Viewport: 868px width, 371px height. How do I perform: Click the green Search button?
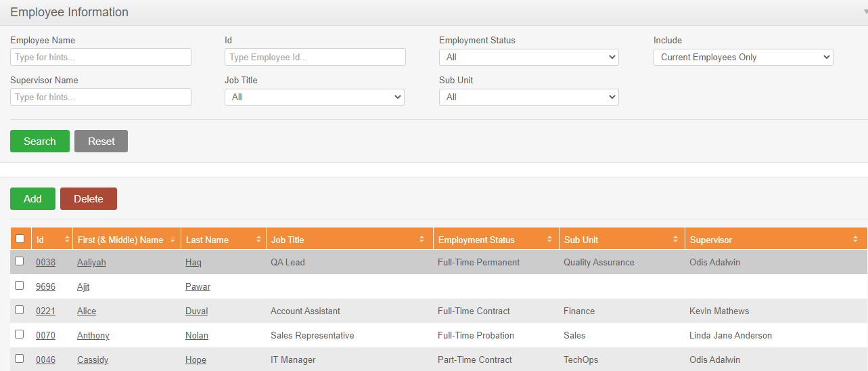tap(40, 141)
